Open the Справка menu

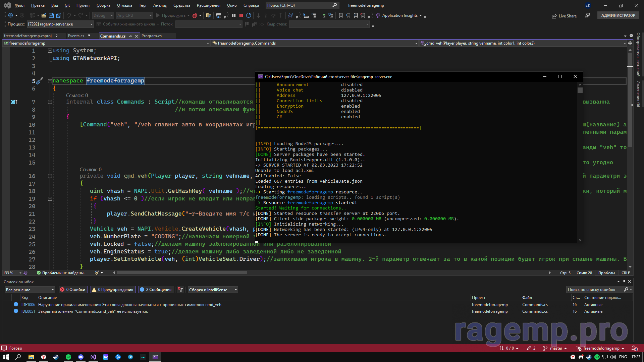[251, 5]
